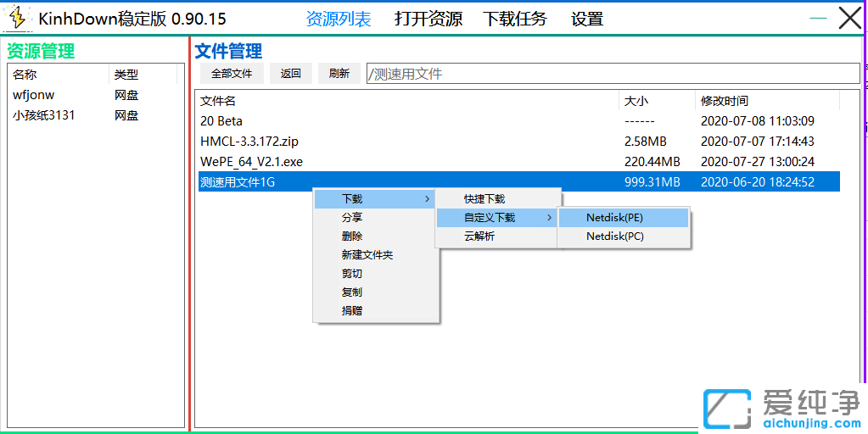Sort by the 大小 column header
This screenshot has width=868, height=434.
pyautogui.click(x=657, y=101)
